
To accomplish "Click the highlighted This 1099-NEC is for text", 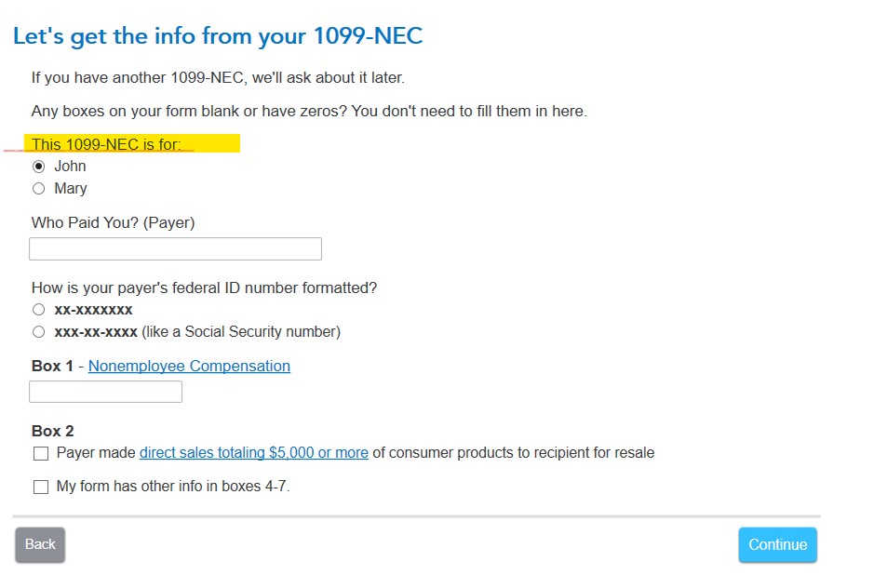I will tap(107, 144).
